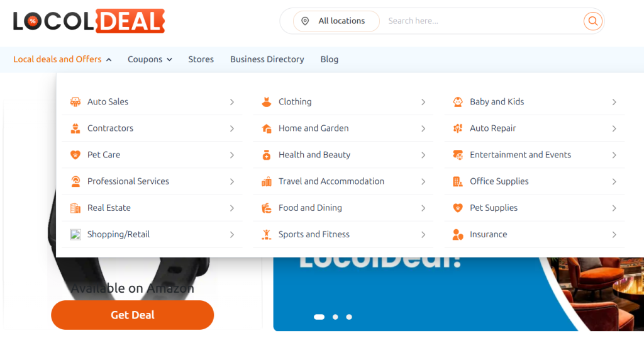The height and width of the screenshot is (350, 644).
Task: Go to the Blog
Action: [330, 59]
